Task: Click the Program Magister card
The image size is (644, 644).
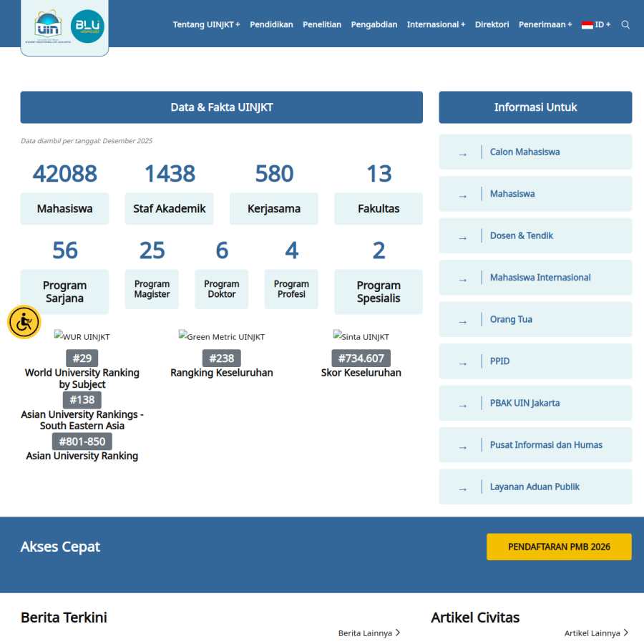Action: 152,289
